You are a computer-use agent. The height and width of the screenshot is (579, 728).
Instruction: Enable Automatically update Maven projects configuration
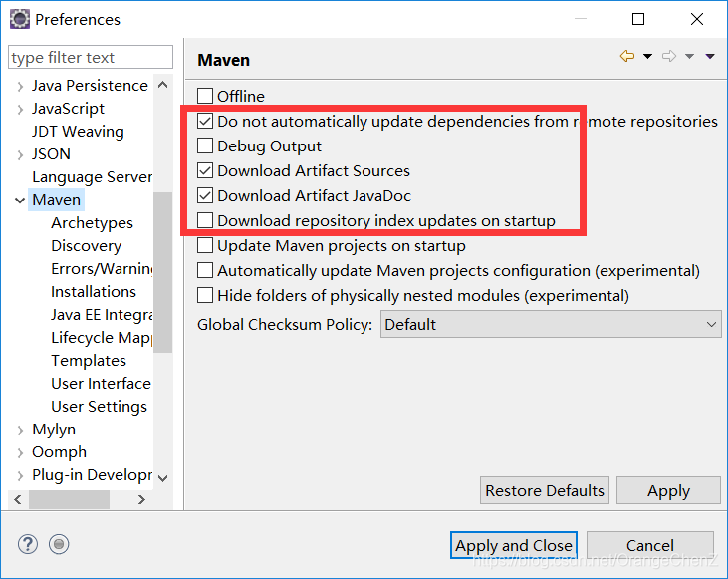tap(205, 270)
